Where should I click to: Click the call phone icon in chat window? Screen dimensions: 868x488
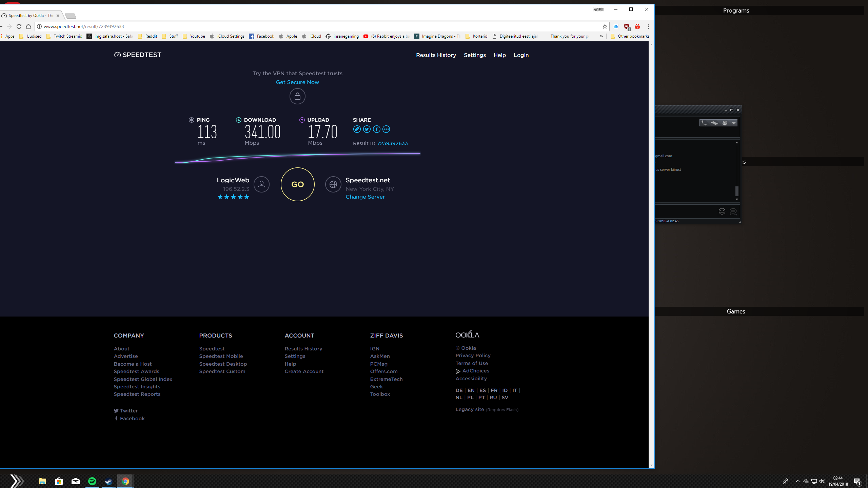point(704,123)
